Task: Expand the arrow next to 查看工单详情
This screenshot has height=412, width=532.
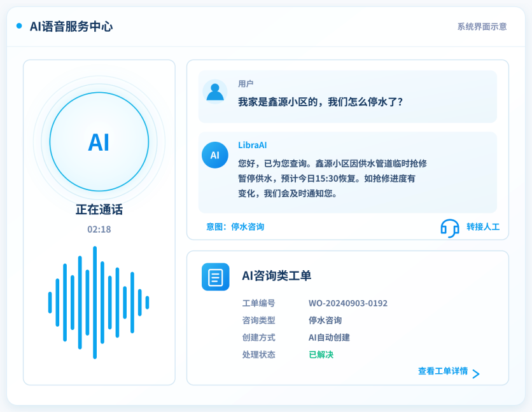Action: 476,374
